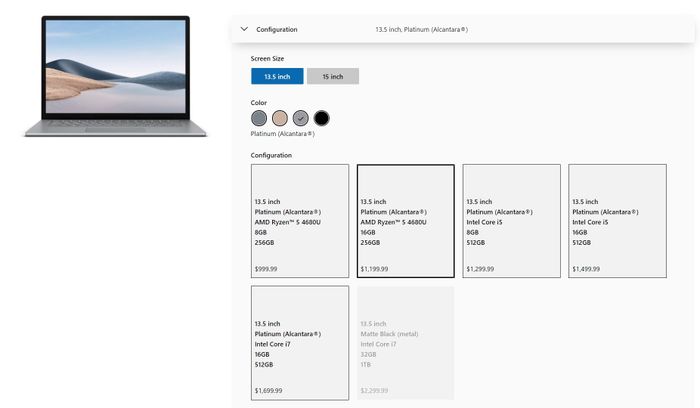This screenshot has width=700, height=408.
Task: Click the greyed $2,299.99 price text
Action: pyautogui.click(x=374, y=391)
